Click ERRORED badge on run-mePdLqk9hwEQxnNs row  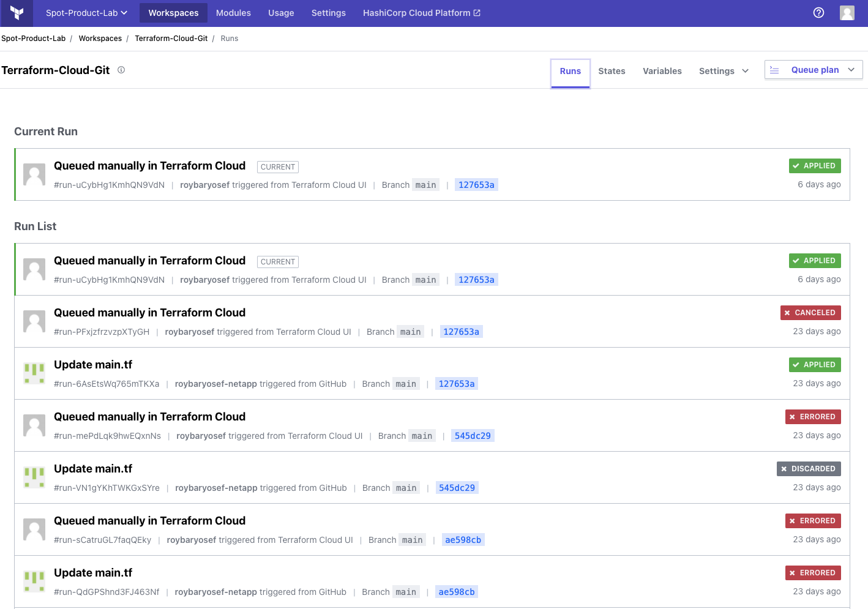813,417
